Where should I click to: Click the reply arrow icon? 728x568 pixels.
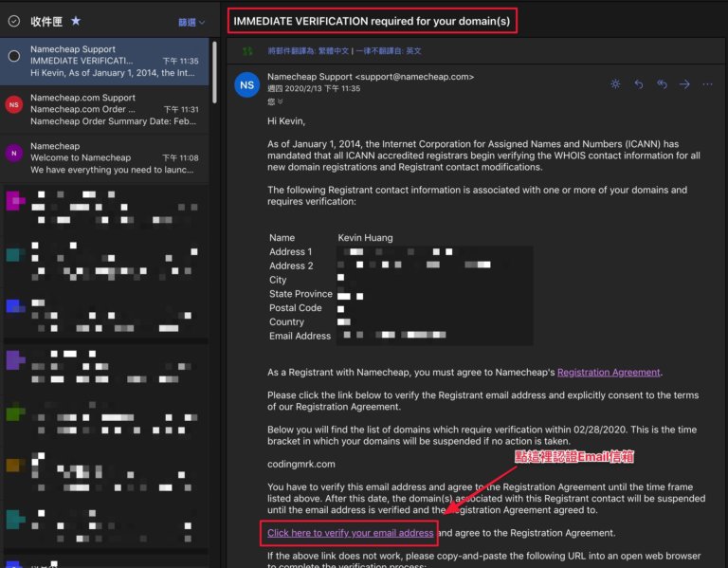click(x=639, y=84)
